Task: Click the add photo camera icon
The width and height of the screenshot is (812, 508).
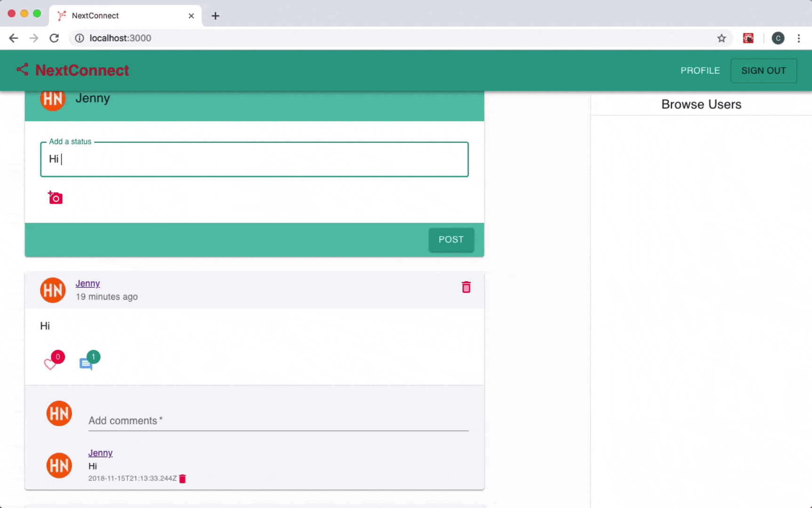Action: click(56, 198)
